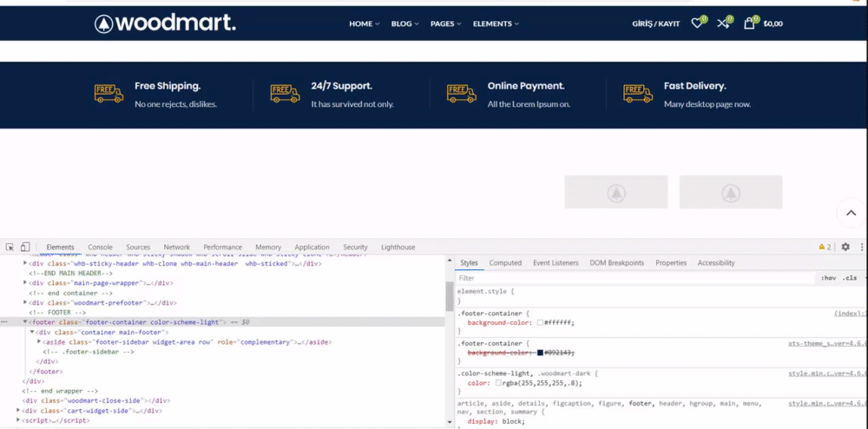The image size is (868, 429).
Task: Toggle the :hov element state button
Action: pos(828,278)
